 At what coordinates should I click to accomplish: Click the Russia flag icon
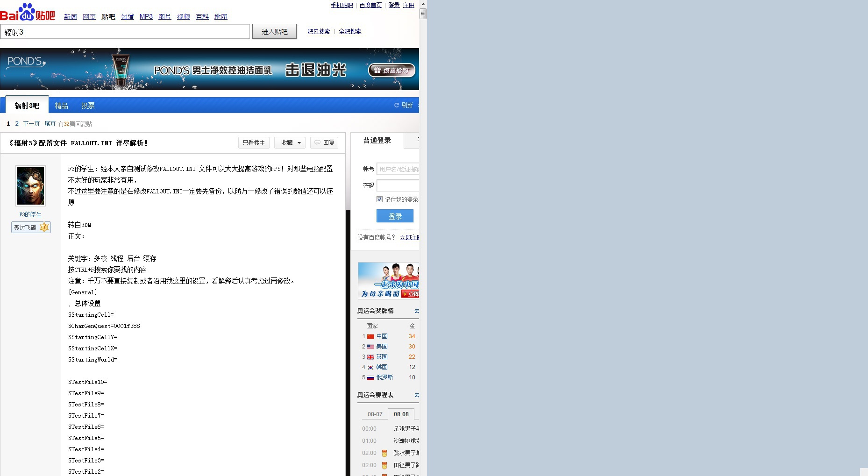tap(370, 377)
